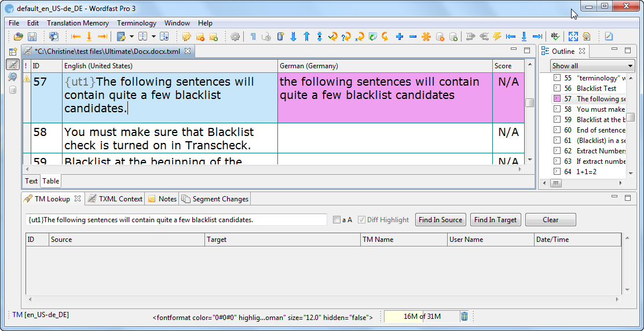644x331 pixels.
Task: Click the blue left arrow placeable icon
Action: (x=511, y=36)
